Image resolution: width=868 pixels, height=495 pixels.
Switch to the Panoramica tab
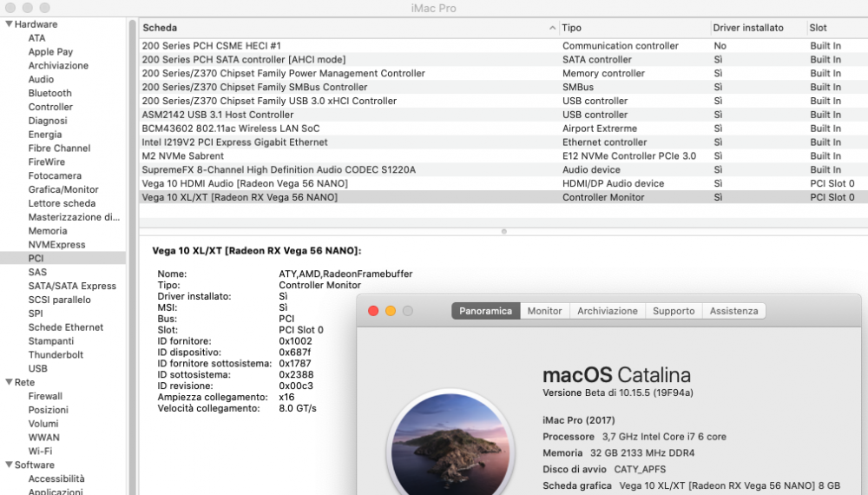click(x=485, y=311)
